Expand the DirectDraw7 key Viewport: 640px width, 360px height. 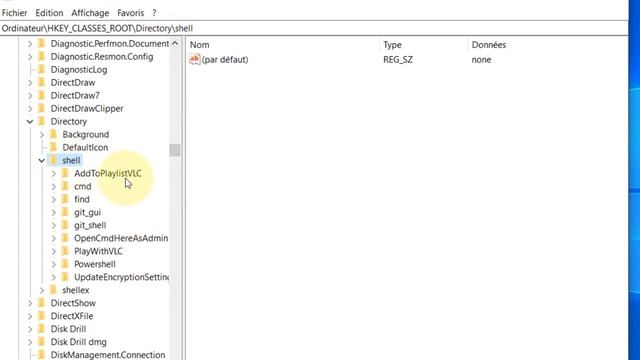(30, 96)
